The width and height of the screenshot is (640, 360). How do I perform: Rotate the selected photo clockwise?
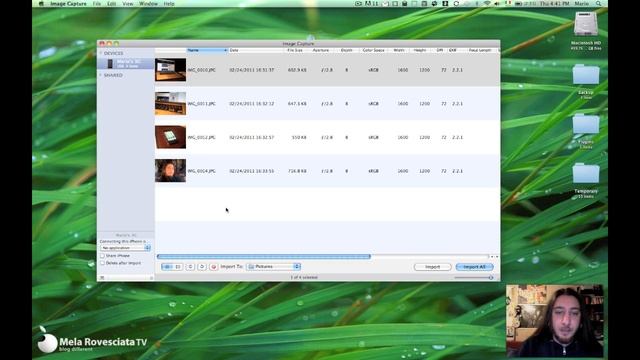click(x=202, y=267)
